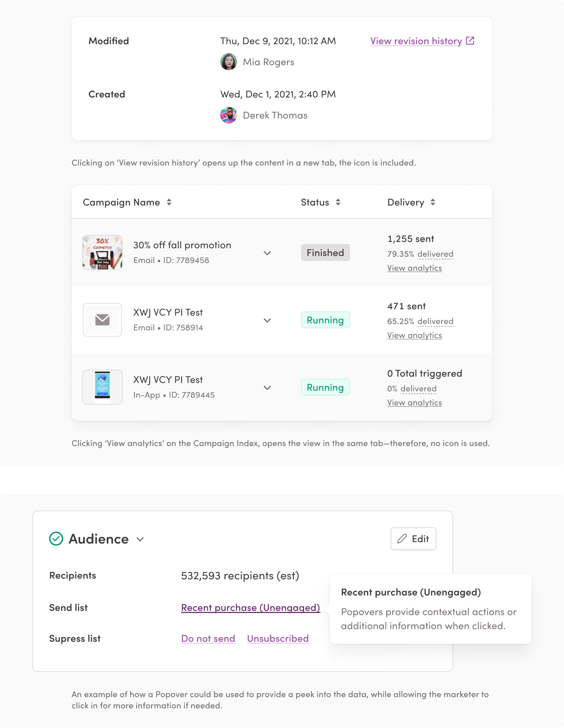
Task: Open Recent purchase (Unengaged) send list link
Action: tap(250, 608)
